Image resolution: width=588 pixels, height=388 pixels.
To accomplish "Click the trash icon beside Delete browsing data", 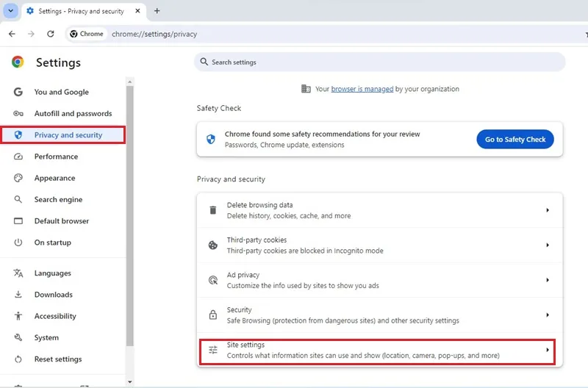I will (212, 210).
